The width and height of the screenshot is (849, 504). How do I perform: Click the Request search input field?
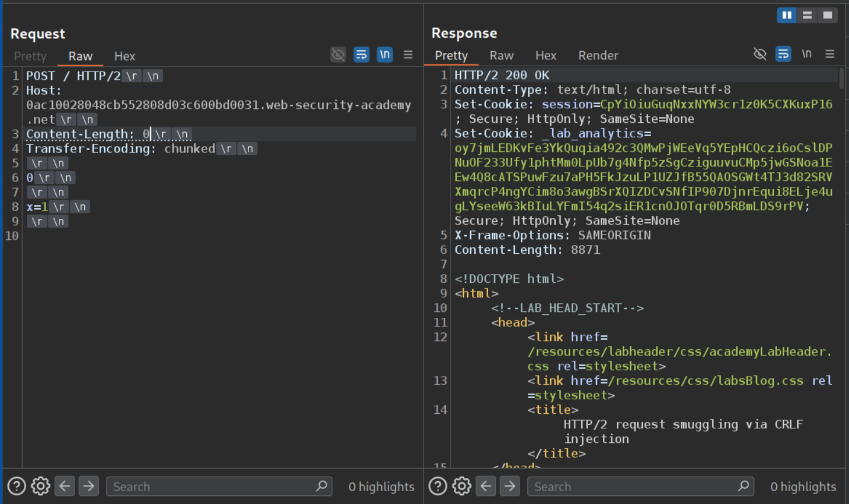click(212, 487)
